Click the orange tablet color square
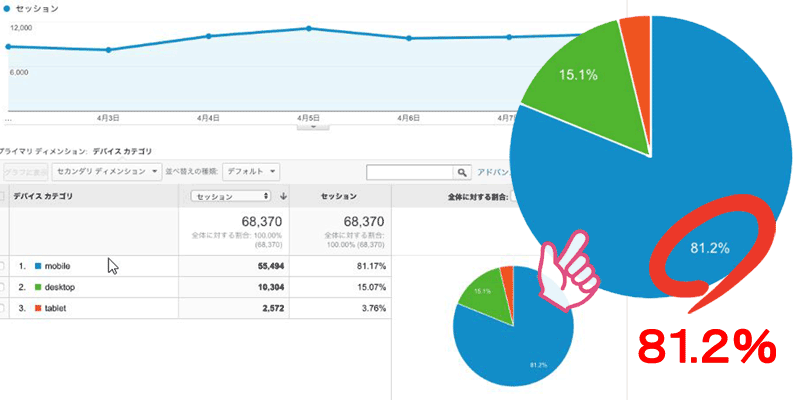Image resolution: width=800 pixels, height=400 pixels. (x=37, y=309)
